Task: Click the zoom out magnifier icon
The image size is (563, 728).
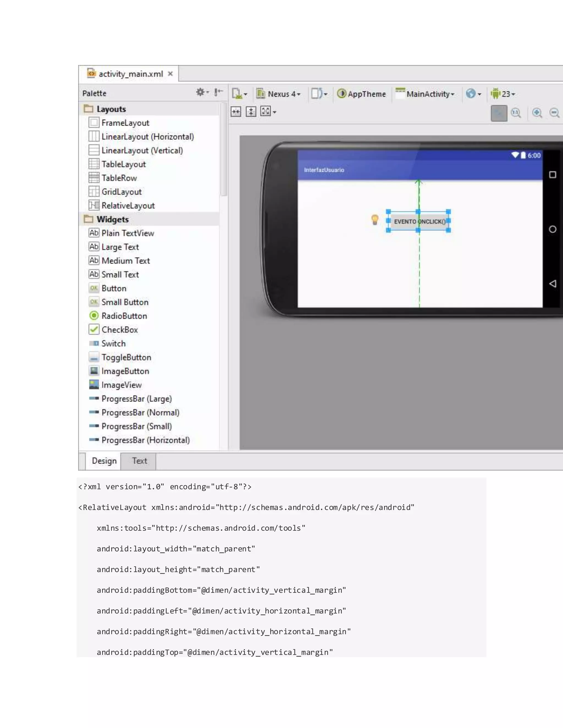Action: [554, 113]
